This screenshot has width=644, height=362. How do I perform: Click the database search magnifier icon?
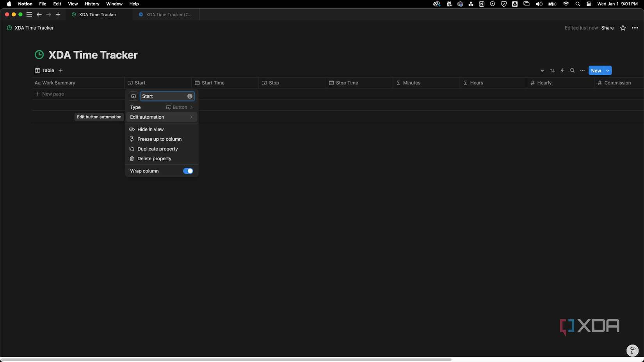(x=572, y=71)
